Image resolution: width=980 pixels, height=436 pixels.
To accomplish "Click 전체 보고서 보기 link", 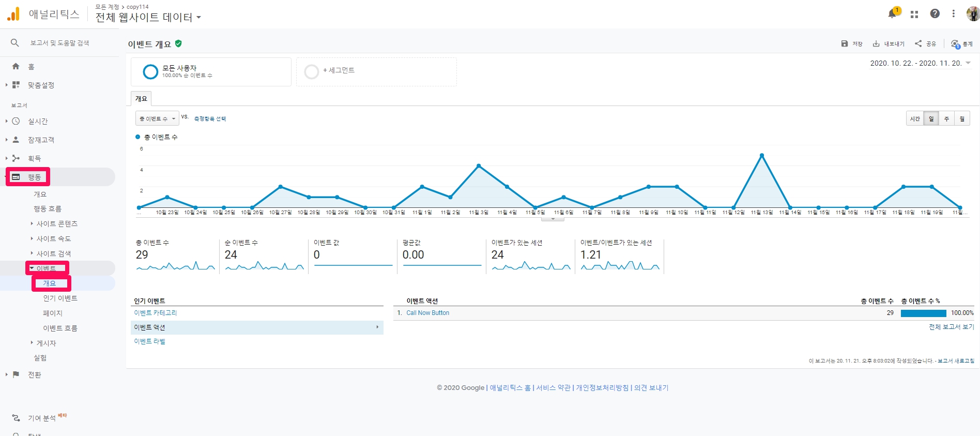I will (x=951, y=327).
